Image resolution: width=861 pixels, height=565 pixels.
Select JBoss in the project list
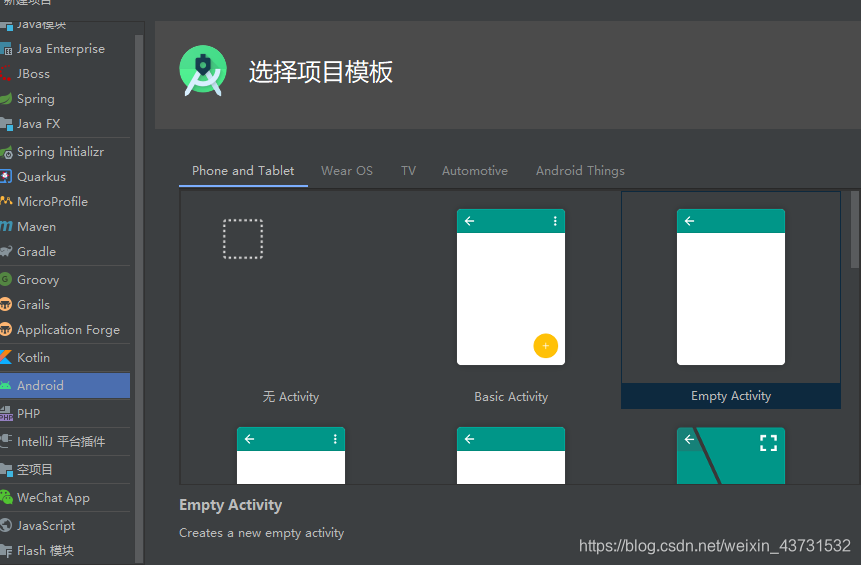pos(65,74)
